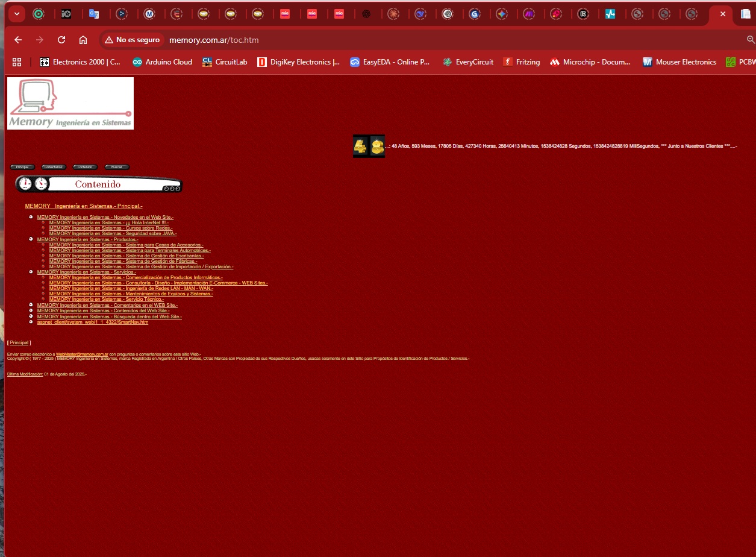Open the bookmarks apps grid icon

tap(16, 61)
